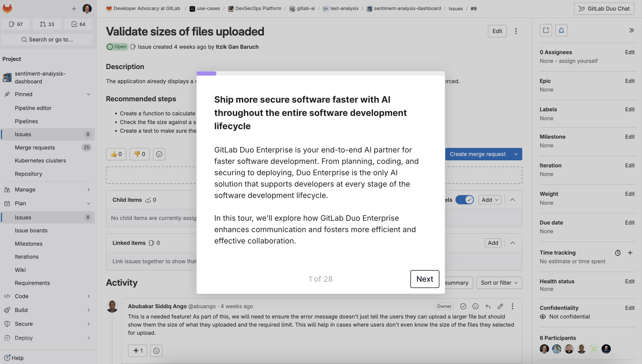Toggle the notifications bell icon
Screen dimensions: 642x364
click(x=561, y=30)
